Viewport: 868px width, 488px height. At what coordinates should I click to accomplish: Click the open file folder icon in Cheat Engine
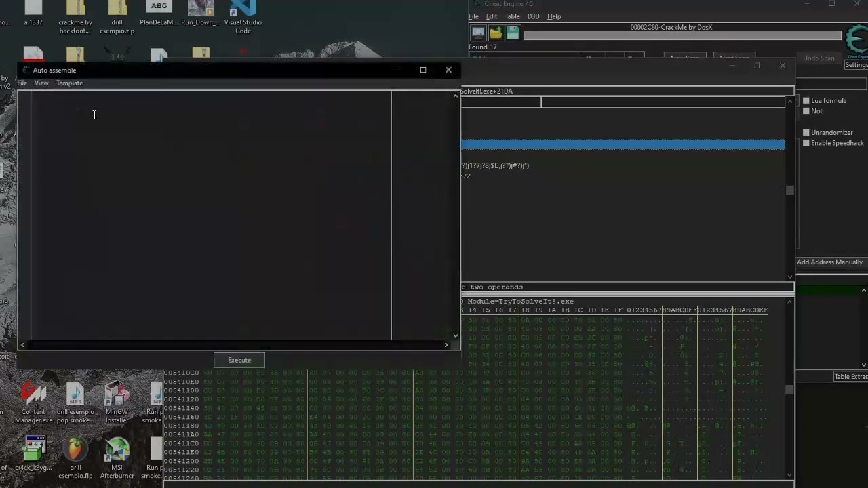point(496,33)
